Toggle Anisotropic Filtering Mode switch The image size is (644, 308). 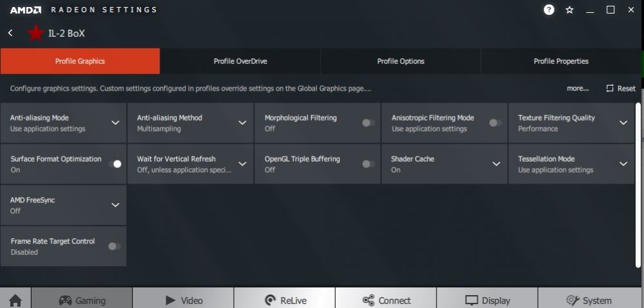pyautogui.click(x=495, y=123)
